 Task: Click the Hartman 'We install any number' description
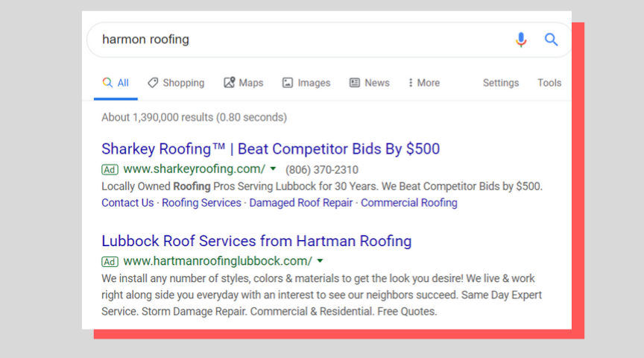pos(322,295)
